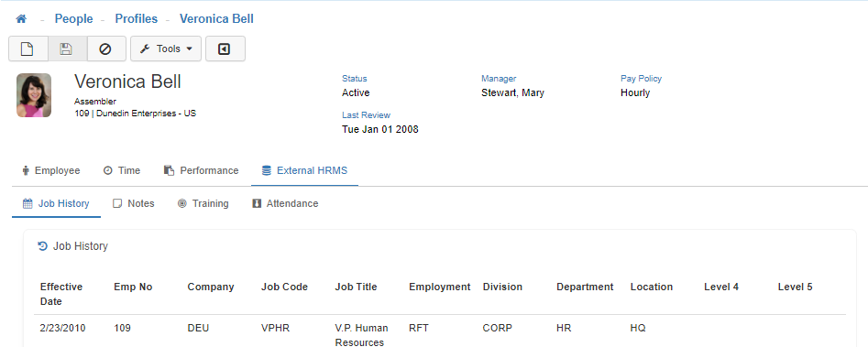Select the Job History sub-tab
This screenshot has width=868, height=347.
click(56, 203)
